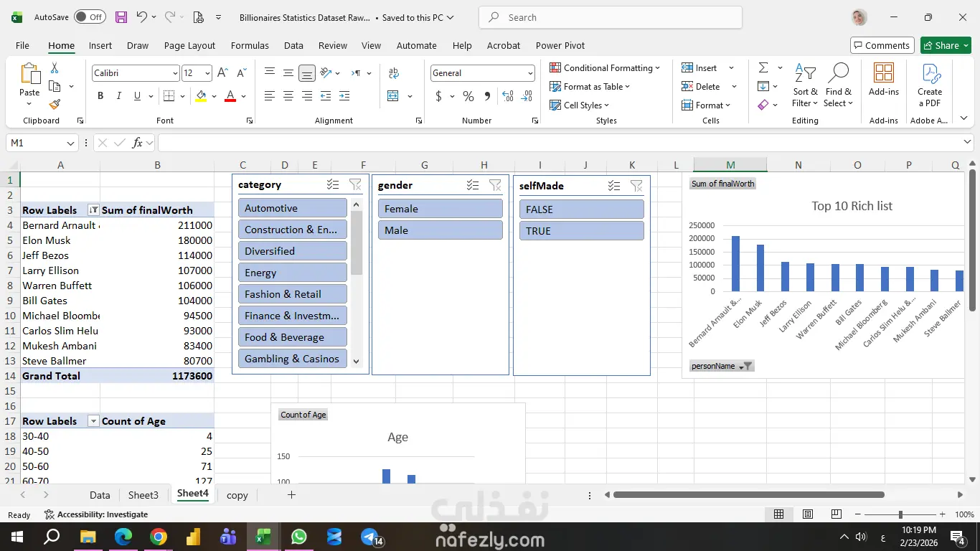Open the Name Box dropdown
Screen dimensions: 980x551
70,143
